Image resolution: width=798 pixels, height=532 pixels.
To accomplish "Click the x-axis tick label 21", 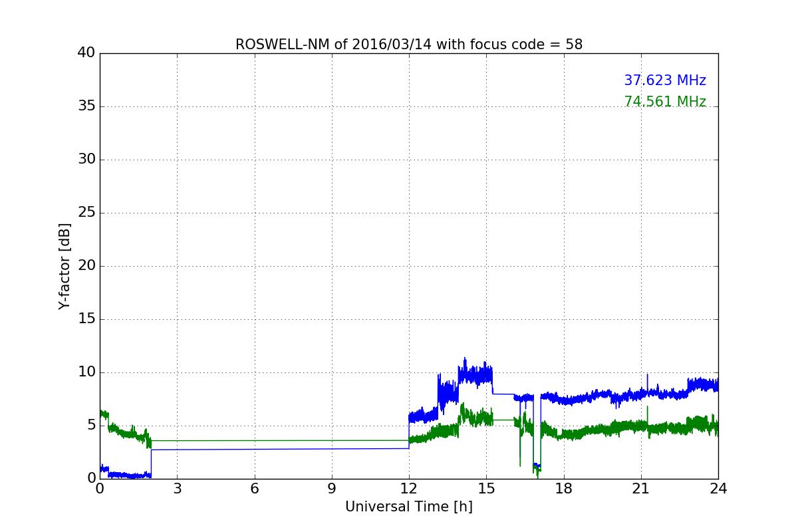I will click(x=641, y=489).
